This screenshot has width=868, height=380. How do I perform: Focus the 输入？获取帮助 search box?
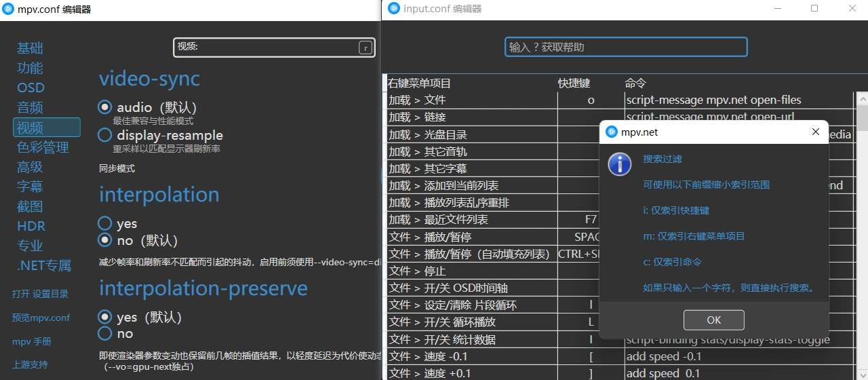coord(626,47)
